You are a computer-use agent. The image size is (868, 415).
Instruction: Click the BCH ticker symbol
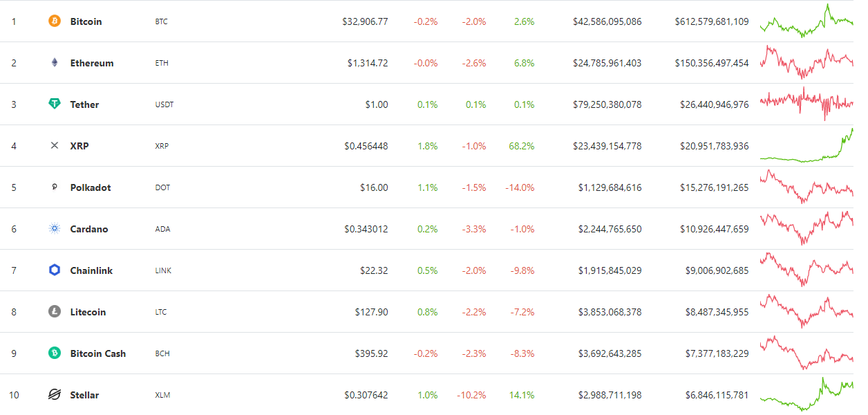coord(162,353)
